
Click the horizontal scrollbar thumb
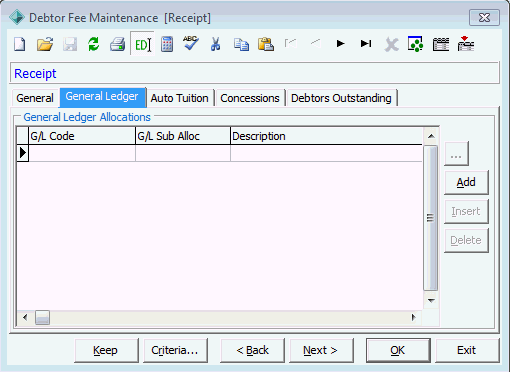[x=43, y=317]
